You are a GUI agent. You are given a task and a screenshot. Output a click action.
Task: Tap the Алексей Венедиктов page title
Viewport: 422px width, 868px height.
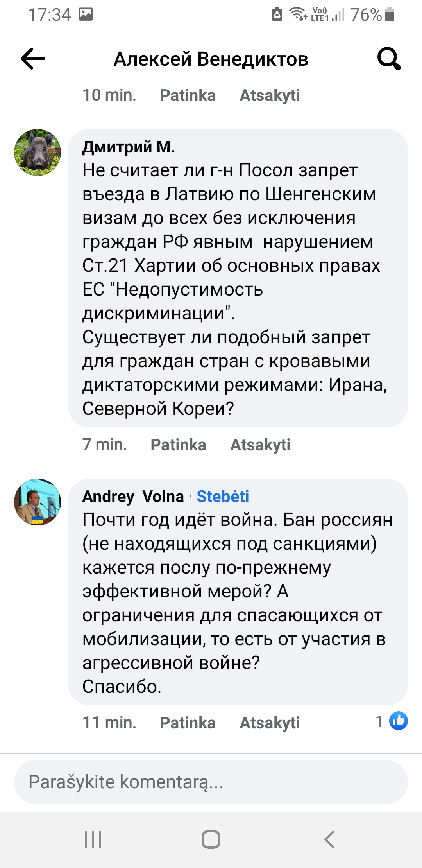point(211,59)
